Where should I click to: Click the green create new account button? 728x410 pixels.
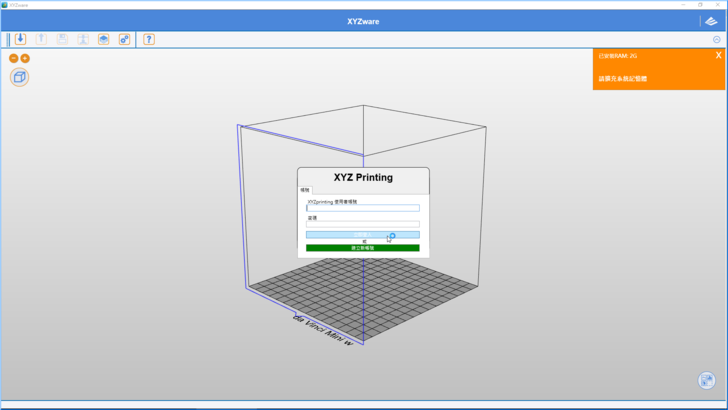click(363, 248)
